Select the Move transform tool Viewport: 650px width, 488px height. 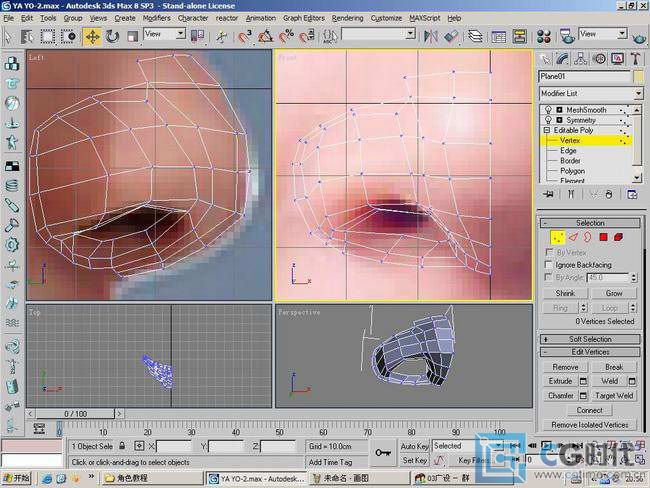[x=92, y=36]
